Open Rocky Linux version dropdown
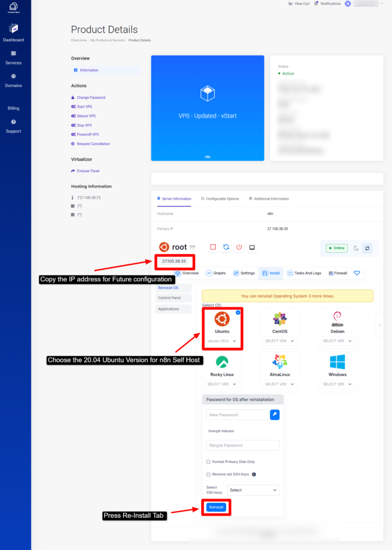Image resolution: width=392 pixels, height=550 pixels. pyautogui.click(x=222, y=384)
